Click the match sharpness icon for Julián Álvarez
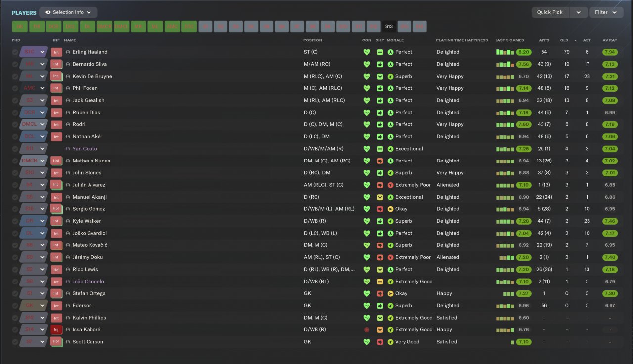The height and width of the screenshot is (364, 633). click(380, 185)
